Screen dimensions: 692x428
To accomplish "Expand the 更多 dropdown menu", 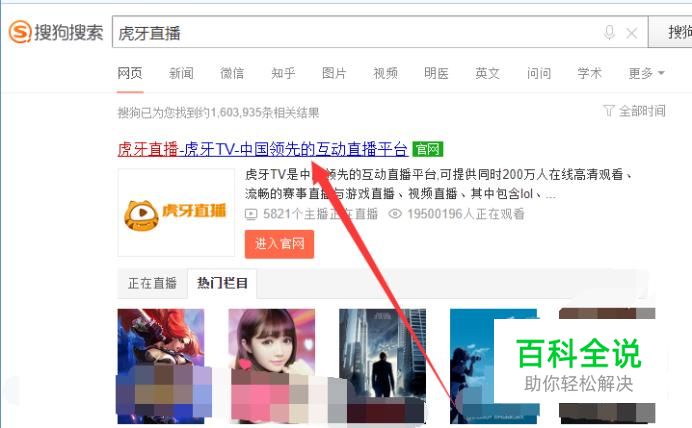I will click(x=646, y=73).
